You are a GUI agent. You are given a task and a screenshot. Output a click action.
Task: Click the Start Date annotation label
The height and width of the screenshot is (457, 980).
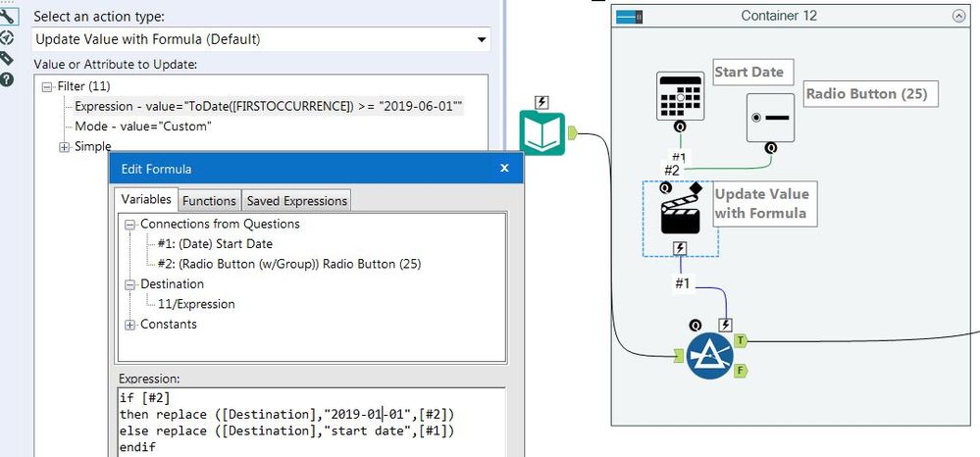(753, 72)
